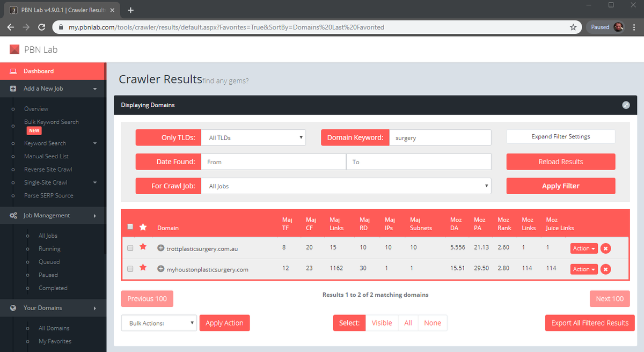Toggle the select-all header checkbox
The width and height of the screenshot is (644, 352).
130,227
